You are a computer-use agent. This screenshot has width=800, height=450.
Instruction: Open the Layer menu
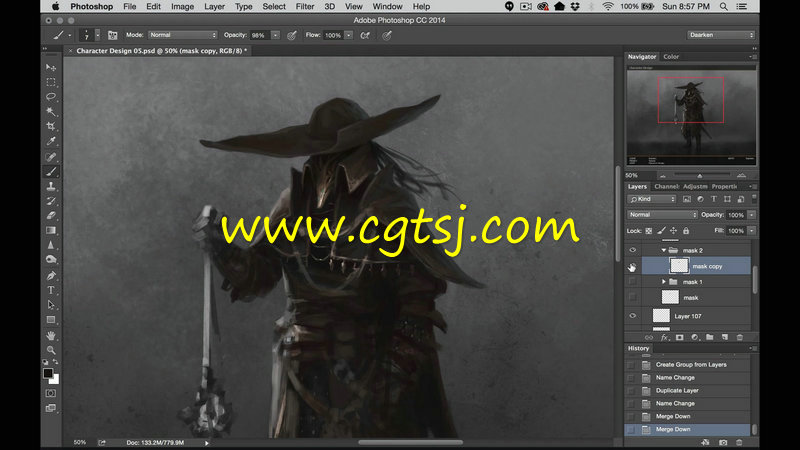tap(214, 7)
